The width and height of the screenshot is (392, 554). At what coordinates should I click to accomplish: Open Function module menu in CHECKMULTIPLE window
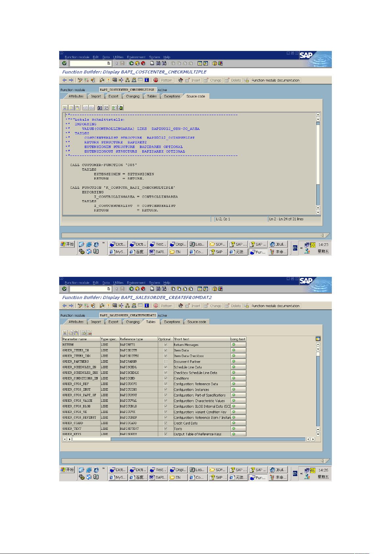point(77,57)
